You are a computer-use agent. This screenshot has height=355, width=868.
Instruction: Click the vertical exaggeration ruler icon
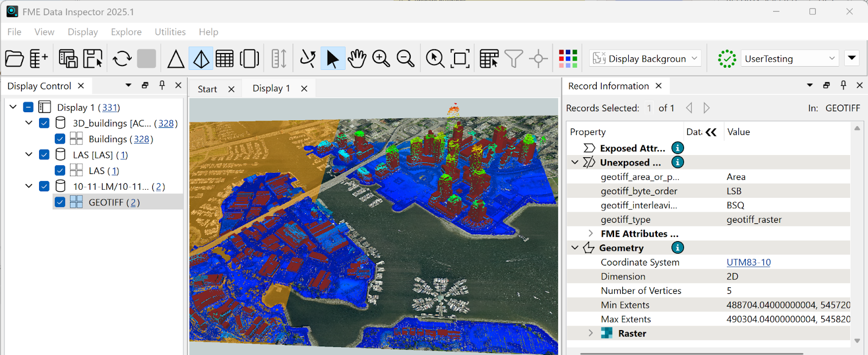[279, 59]
